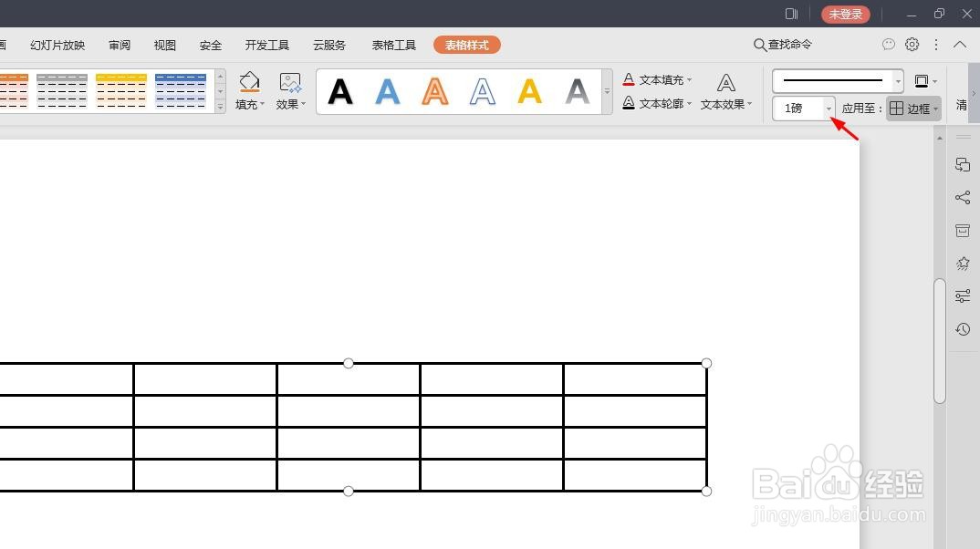Screen dimensions: 980x549
Task: Expand the 文本轮廓 dropdown arrow
Action: (689, 104)
